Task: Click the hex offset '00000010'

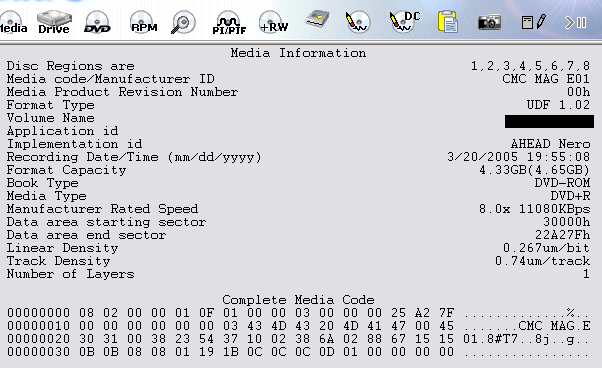Action: coord(38,326)
